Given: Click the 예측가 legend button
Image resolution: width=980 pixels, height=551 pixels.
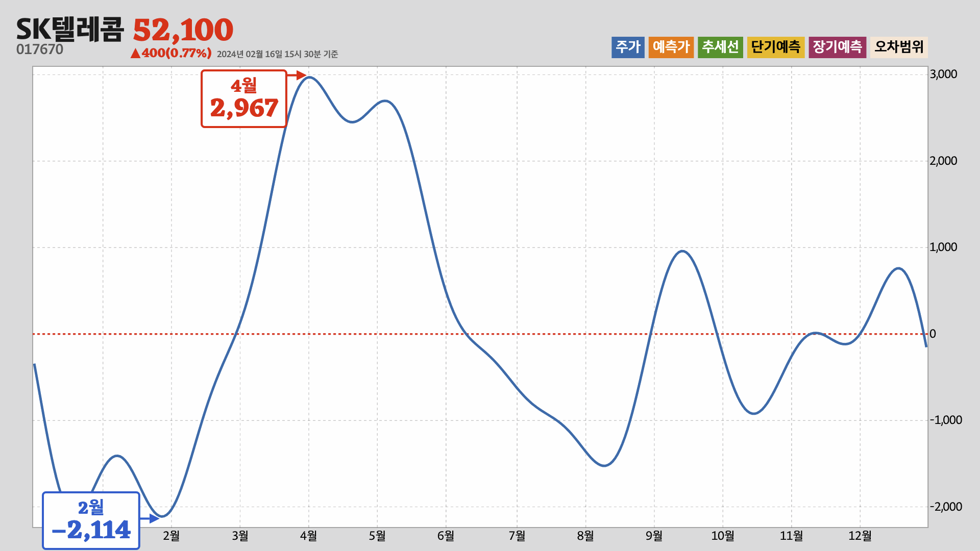Looking at the screenshot, I should click(671, 47).
